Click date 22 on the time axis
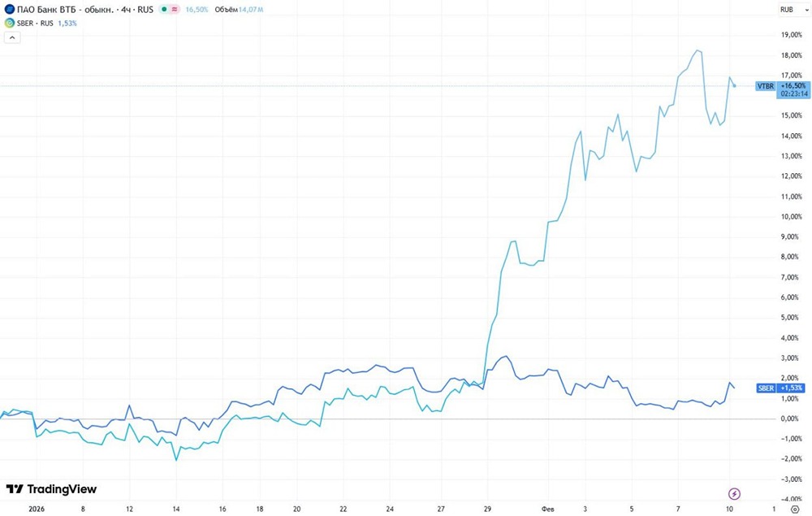This screenshot has width=812, height=516. [343, 509]
